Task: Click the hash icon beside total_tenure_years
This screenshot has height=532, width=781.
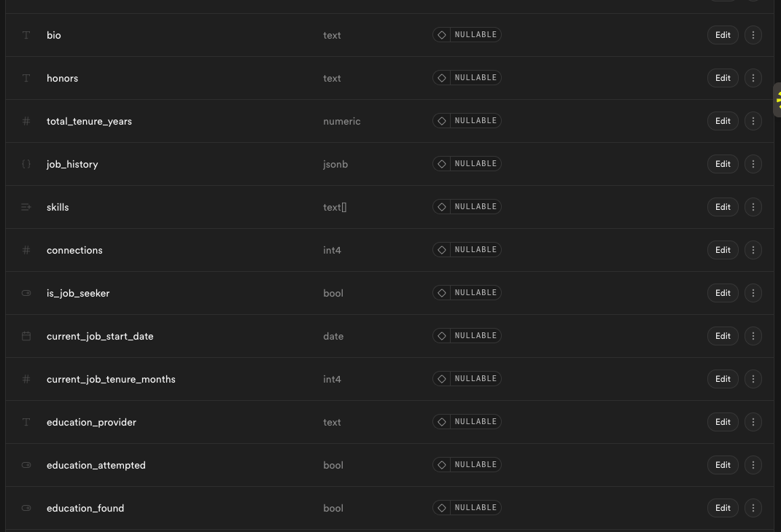Action: tap(26, 121)
